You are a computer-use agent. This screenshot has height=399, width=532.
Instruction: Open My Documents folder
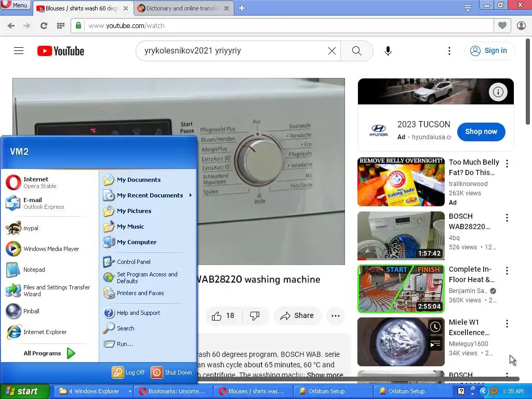point(148,179)
